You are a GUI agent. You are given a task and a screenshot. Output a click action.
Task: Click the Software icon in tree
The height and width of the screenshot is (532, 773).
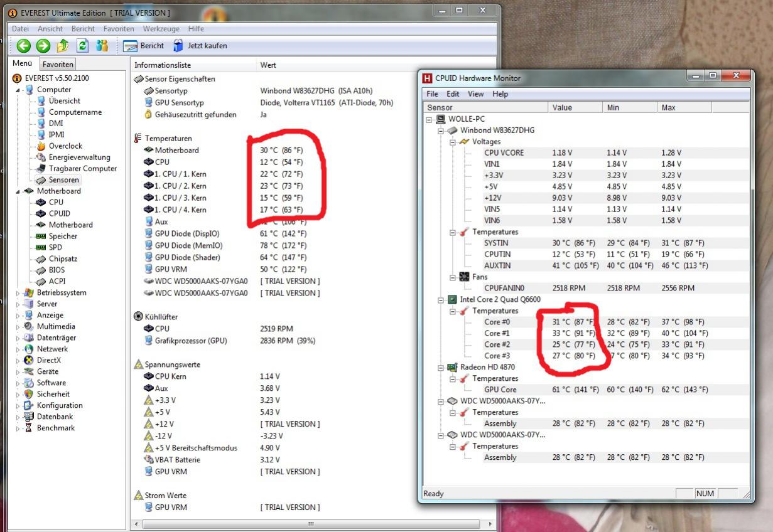(x=29, y=383)
